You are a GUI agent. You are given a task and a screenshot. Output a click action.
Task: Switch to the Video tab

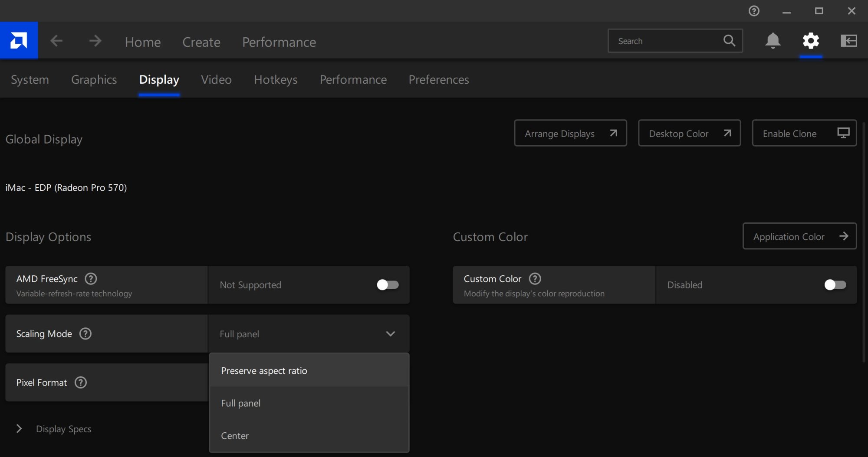(x=216, y=79)
